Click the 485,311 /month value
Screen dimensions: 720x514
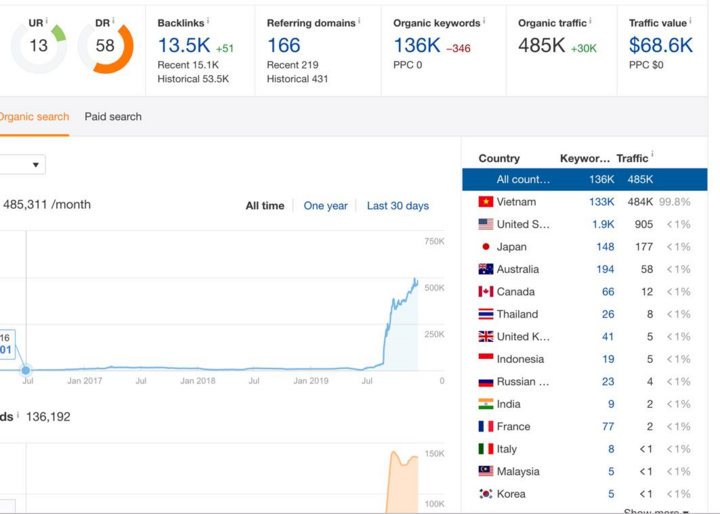click(x=47, y=204)
